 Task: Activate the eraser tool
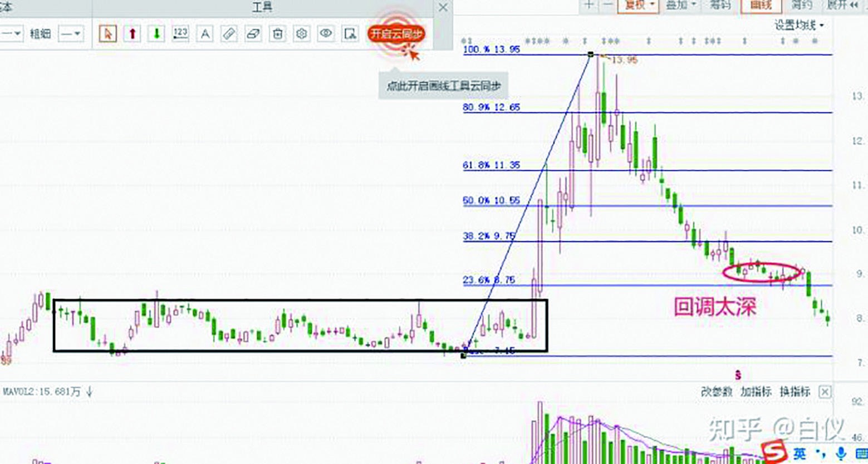[253, 34]
